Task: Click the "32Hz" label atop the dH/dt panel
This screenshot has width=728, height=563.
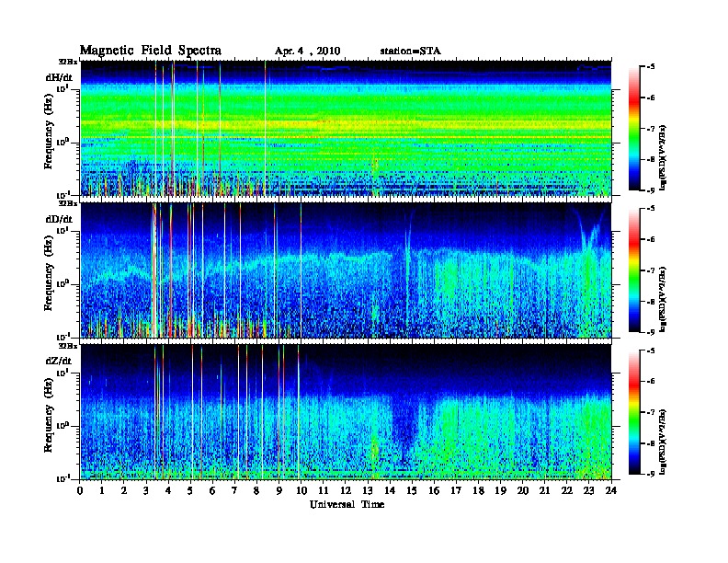Action: (x=67, y=62)
